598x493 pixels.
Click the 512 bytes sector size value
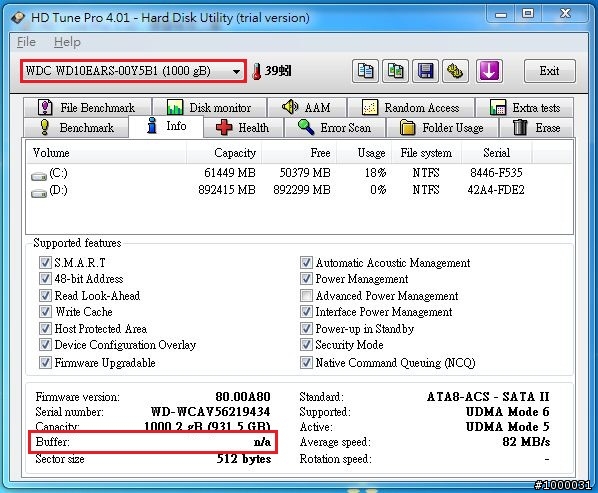[x=244, y=458]
